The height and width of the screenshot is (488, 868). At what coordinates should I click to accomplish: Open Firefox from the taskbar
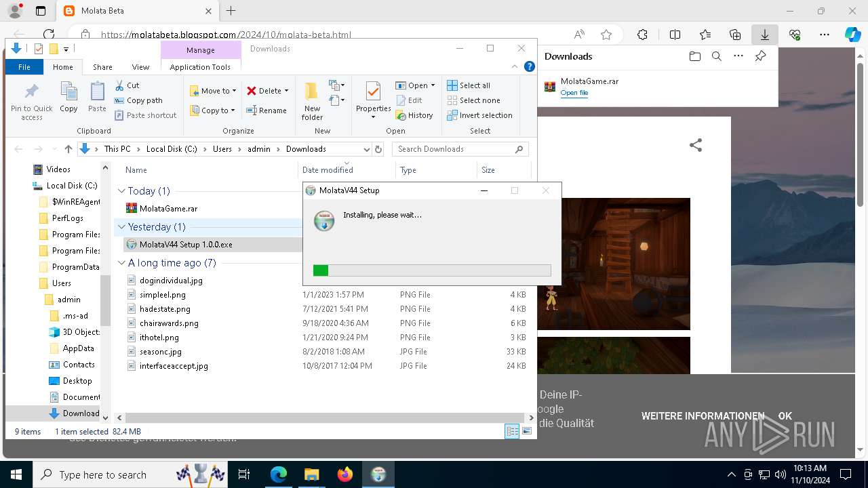(345, 474)
